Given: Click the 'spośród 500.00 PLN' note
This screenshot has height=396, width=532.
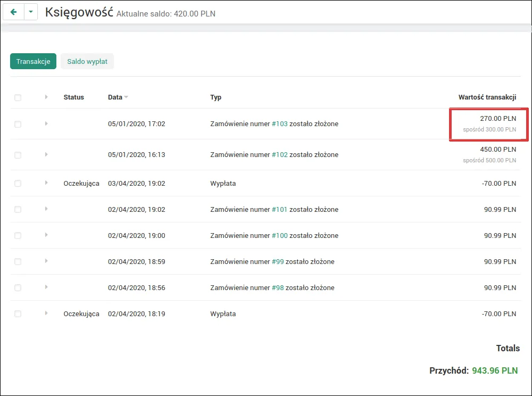Looking at the screenshot, I should tap(489, 160).
